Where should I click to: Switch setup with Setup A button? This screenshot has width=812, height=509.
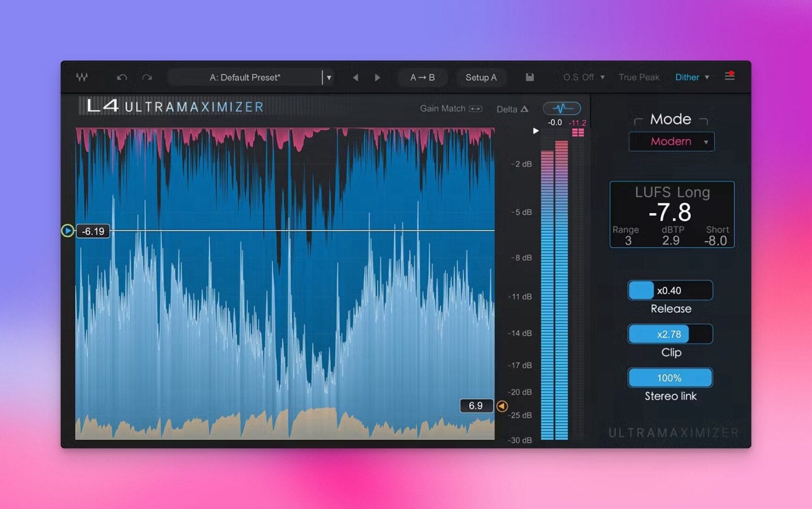click(481, 78)
